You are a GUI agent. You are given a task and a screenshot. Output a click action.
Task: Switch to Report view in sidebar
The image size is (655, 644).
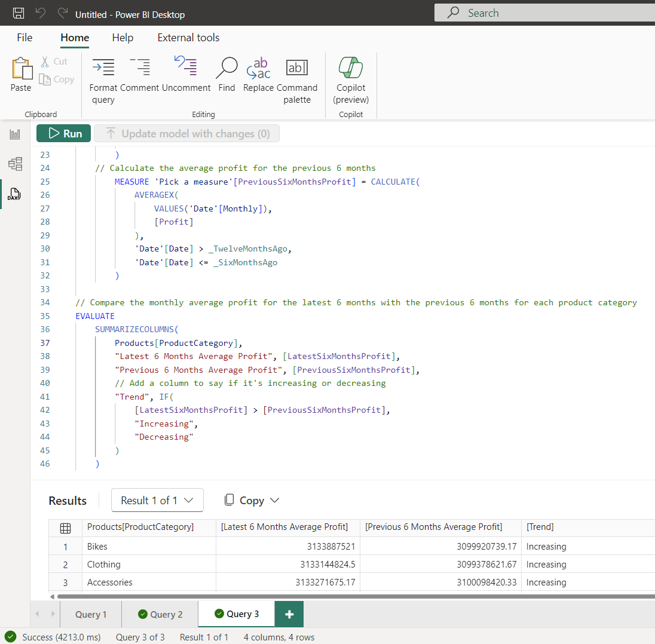point(15,134)
